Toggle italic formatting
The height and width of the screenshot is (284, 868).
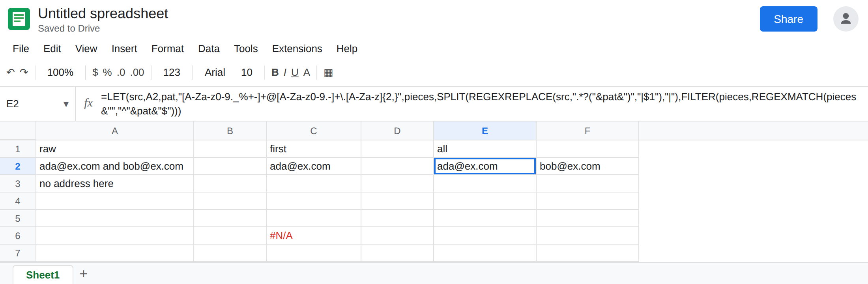pos(285,72)
